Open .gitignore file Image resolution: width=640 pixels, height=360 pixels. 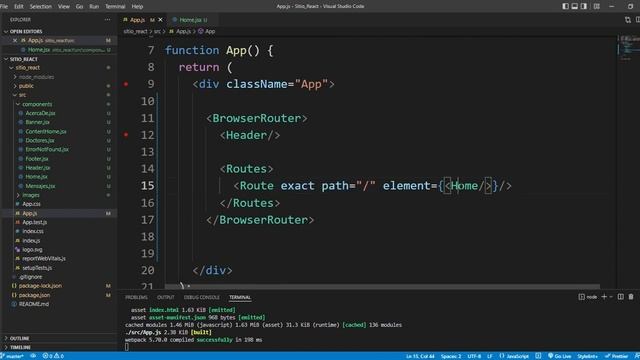[x=30, y=277]
